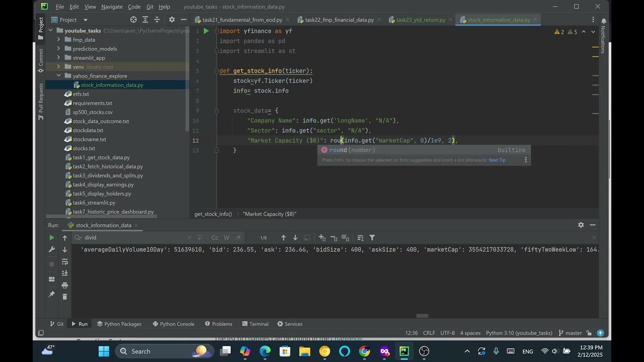Open requirements.txt in the Project tree

click(93, 103)
